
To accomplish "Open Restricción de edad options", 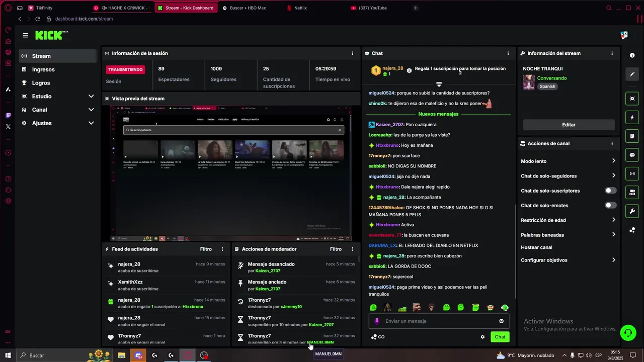I will (568, 220).
